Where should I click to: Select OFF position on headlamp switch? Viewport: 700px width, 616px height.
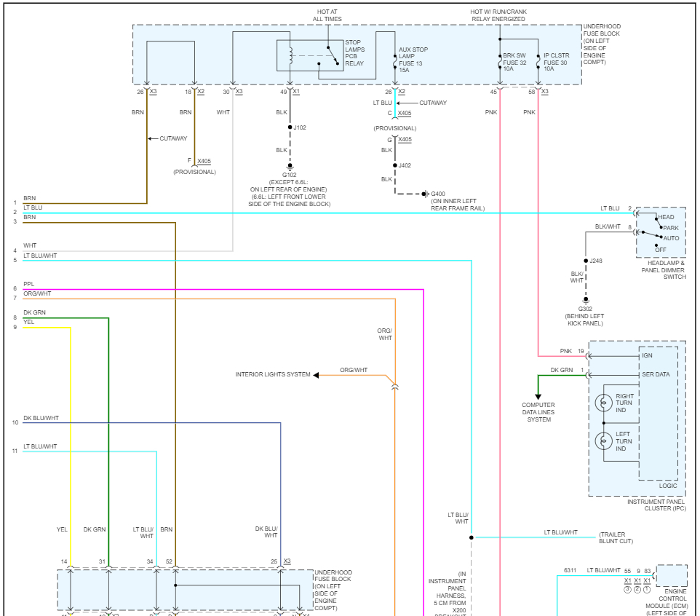point(661,250)
